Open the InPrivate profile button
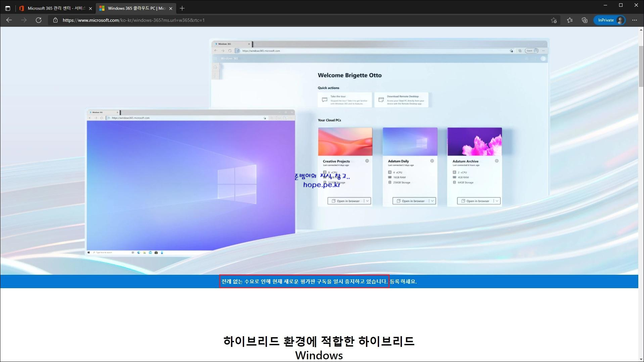Screen dimensions: 644x362 (x=609, y=20)
